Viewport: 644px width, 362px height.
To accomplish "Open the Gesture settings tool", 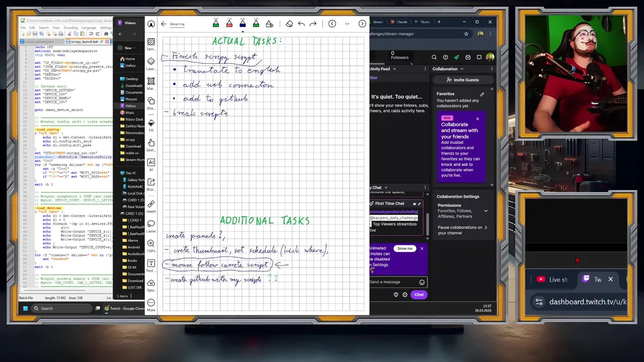I will pyautogui.click(x=151, y=145).
